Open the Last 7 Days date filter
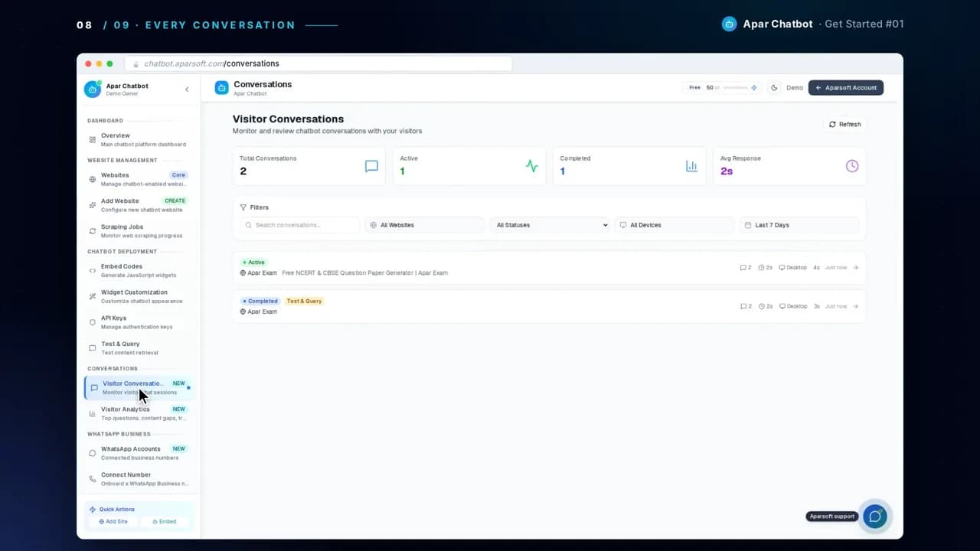 point(799,225)
